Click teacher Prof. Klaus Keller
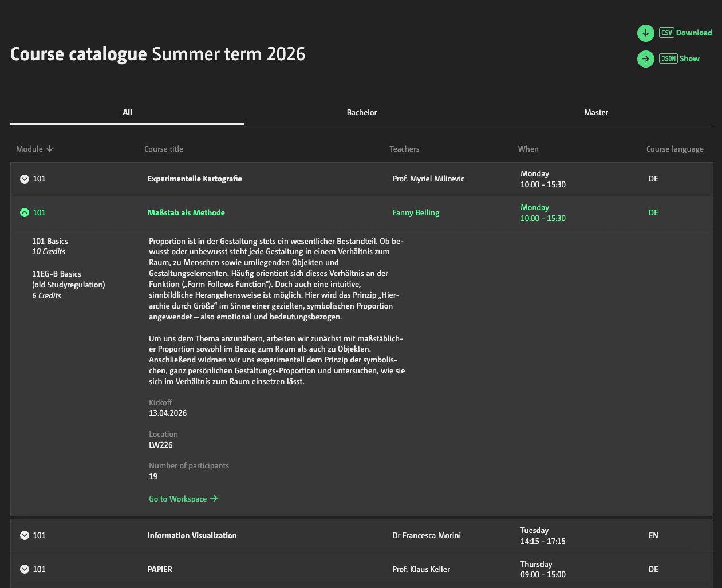This screenshot has height=588, width=722. pos(421,569)
